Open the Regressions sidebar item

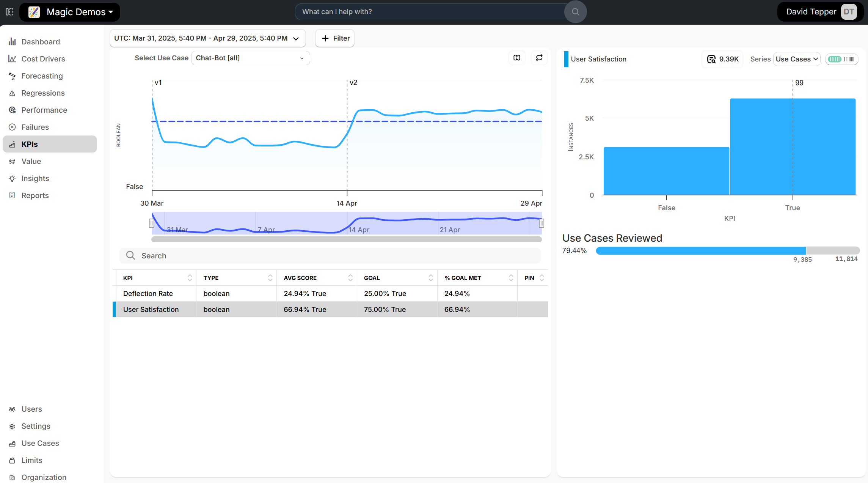coord(43,93)
